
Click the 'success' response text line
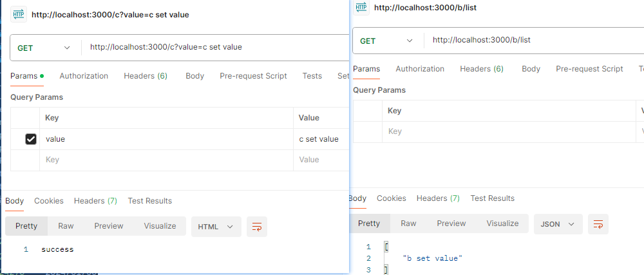click(57, 249)
